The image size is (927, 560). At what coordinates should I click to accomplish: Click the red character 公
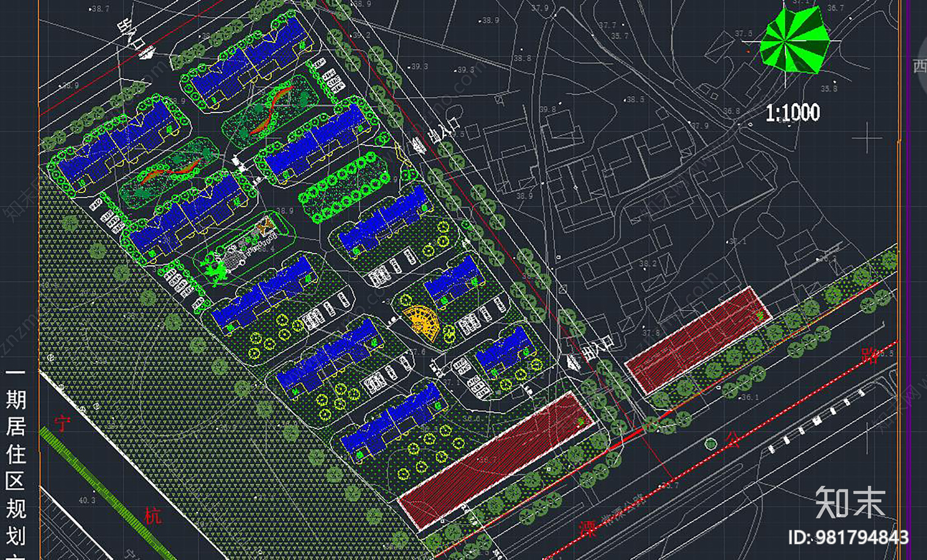tap(733, 440)
